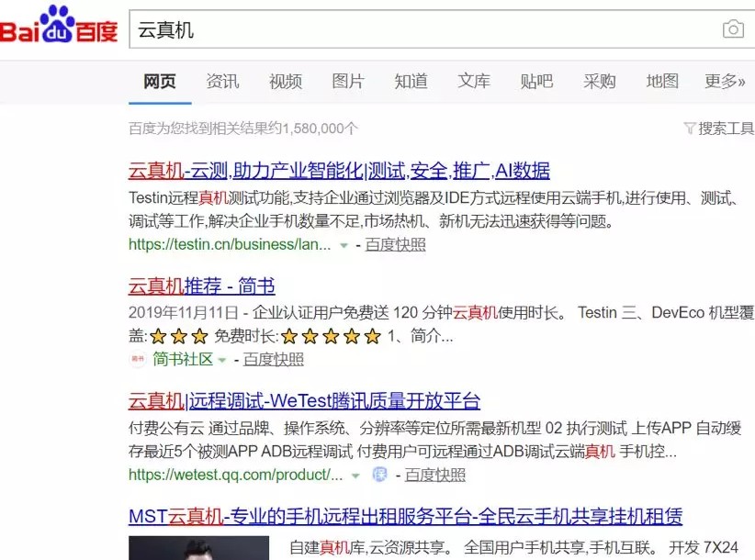Click snippet text 自建真机库,云资源共享
The height and width of the screenshot is (560, 755).
[x=371, y=547]
